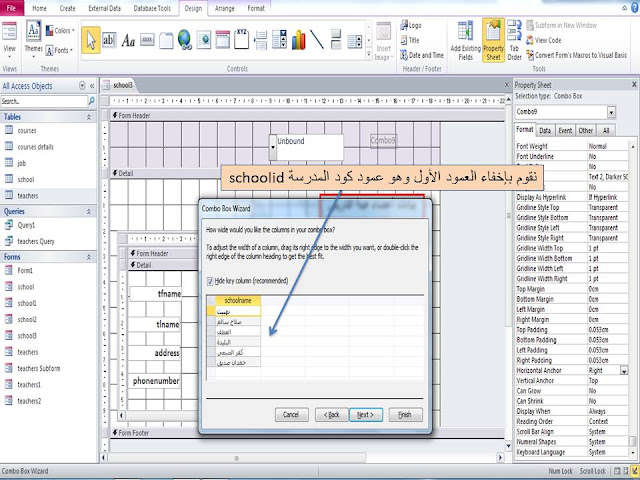
Task: Open the Themes gallery
Action: [x=33, y=40]
